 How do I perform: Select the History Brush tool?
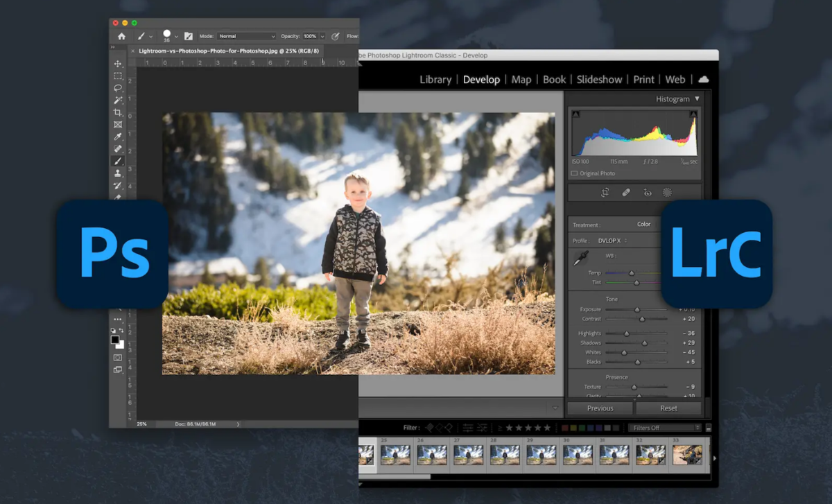[118, 185]
